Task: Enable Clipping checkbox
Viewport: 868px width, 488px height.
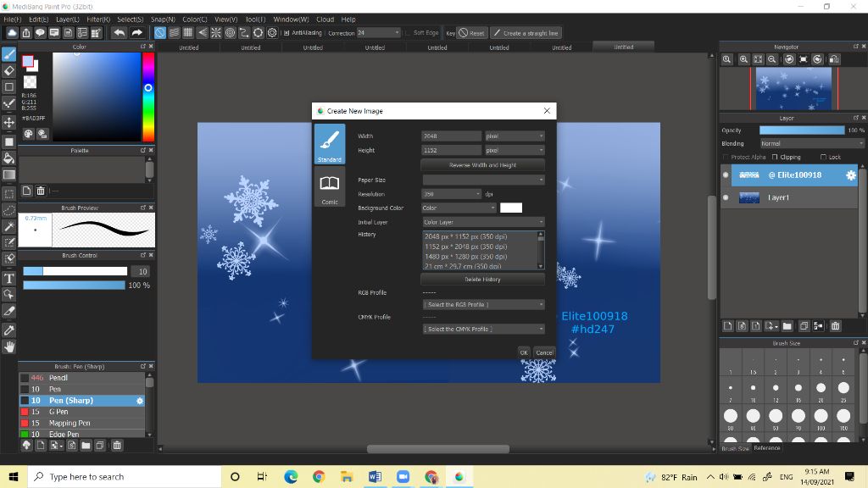Action: click(x=775, y=157)
